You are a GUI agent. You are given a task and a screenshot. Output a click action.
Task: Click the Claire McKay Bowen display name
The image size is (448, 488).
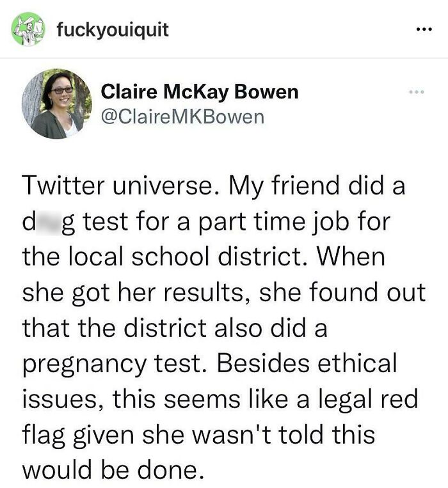200,92
